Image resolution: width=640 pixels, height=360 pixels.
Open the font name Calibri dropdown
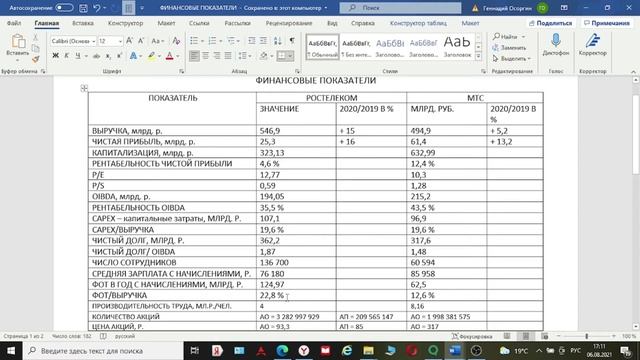(93, 41)
